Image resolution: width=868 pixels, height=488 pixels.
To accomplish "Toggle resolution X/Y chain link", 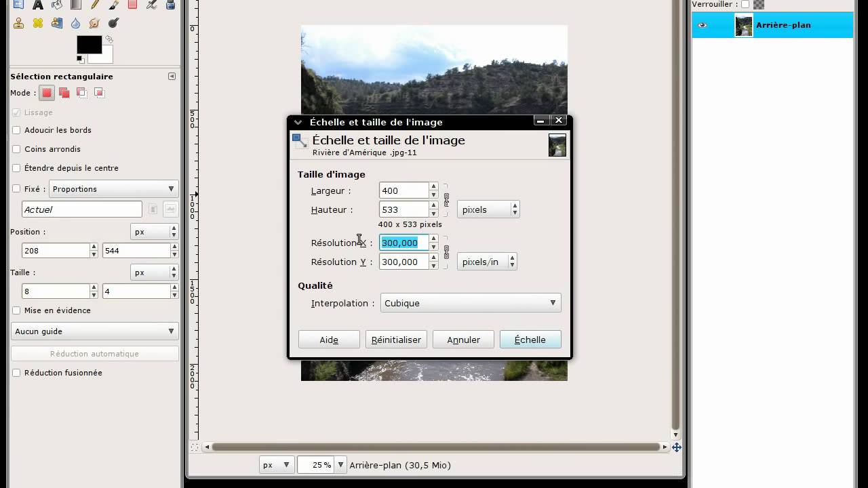I will (446, 252).
